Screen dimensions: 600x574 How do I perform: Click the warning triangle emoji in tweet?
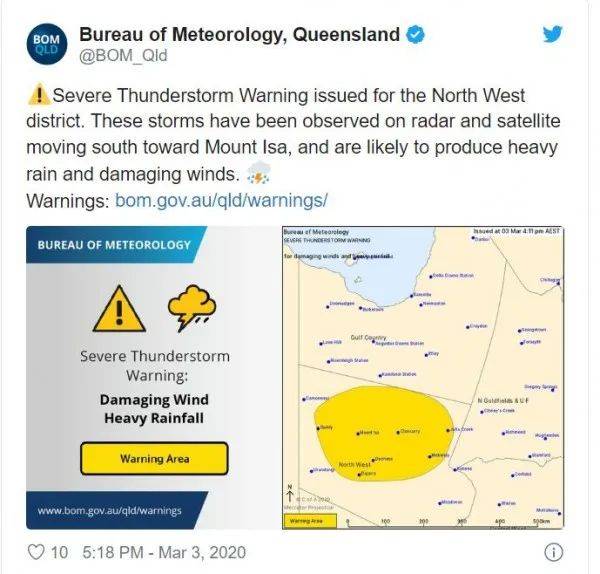(x=39, y=95)
